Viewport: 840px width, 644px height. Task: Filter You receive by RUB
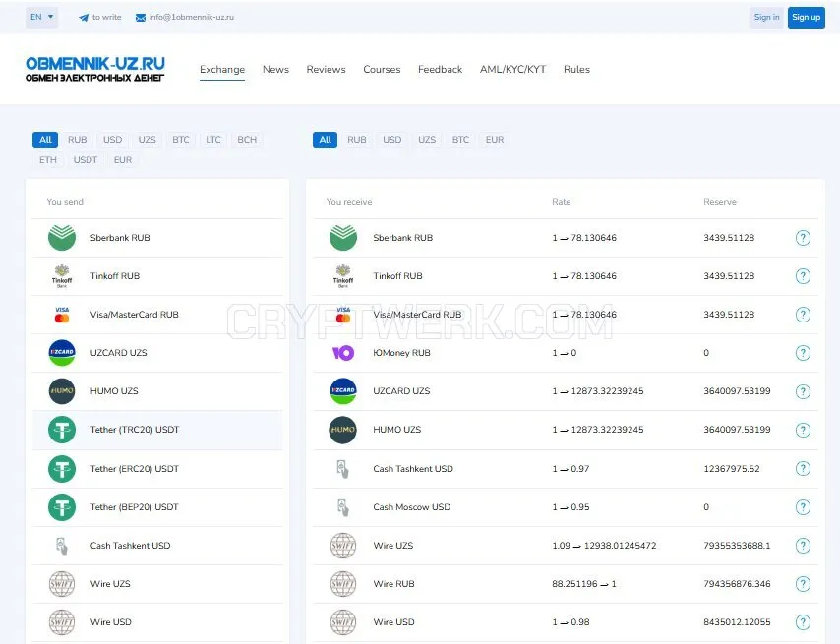[357, 140]
